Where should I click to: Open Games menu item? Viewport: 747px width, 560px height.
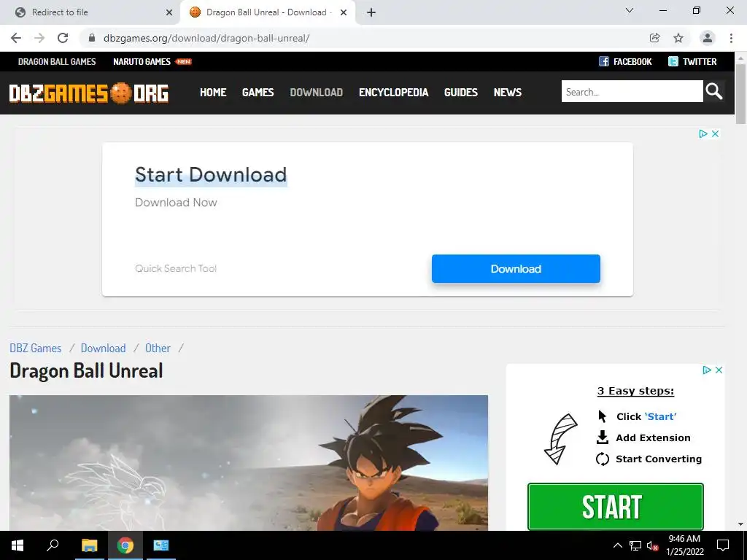[258, 93]
